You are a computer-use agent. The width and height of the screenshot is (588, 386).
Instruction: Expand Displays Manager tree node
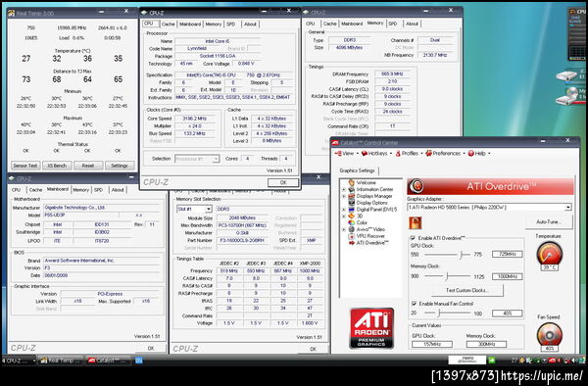[344, 196]
